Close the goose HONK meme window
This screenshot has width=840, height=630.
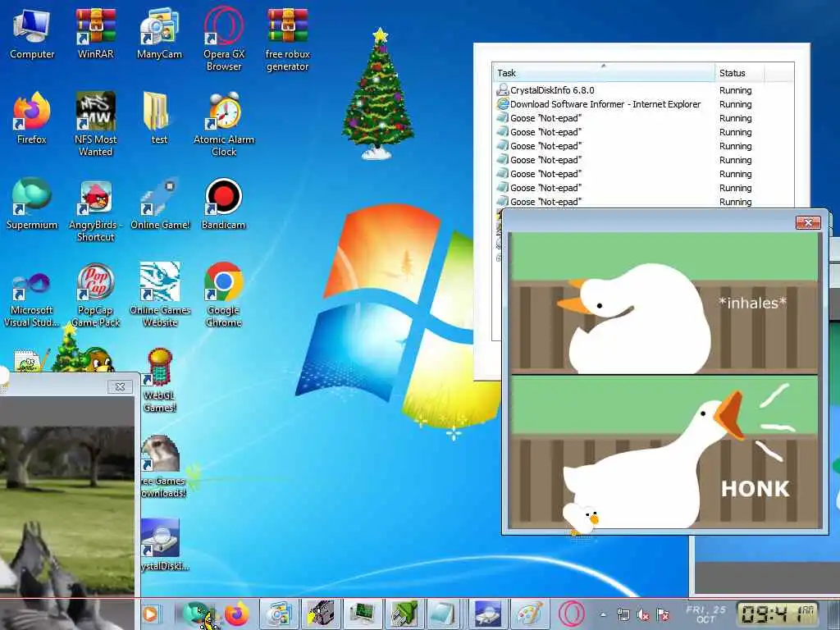tap(808, 222)
